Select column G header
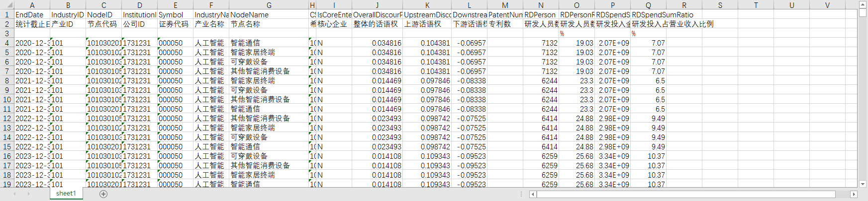The width and height of the screenshot is (868, 201). (269, 5)
